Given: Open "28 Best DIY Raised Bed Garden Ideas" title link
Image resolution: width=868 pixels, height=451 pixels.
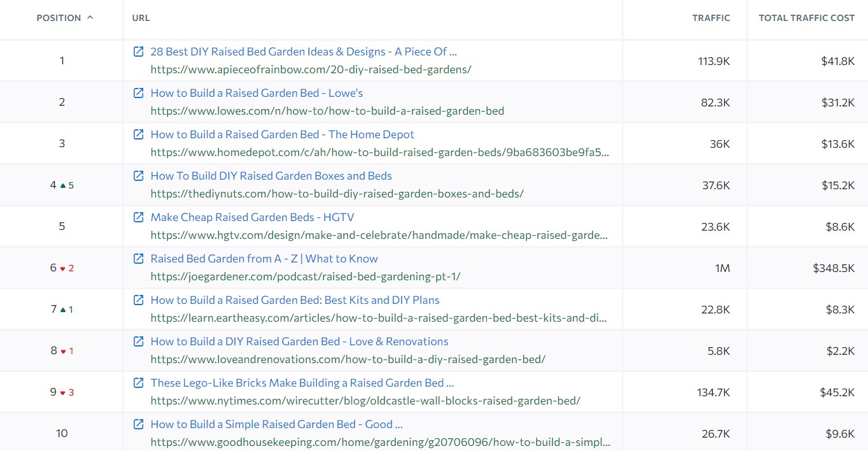Looking at the screenshot, I should pyautogui.click(x=304, y=52).
